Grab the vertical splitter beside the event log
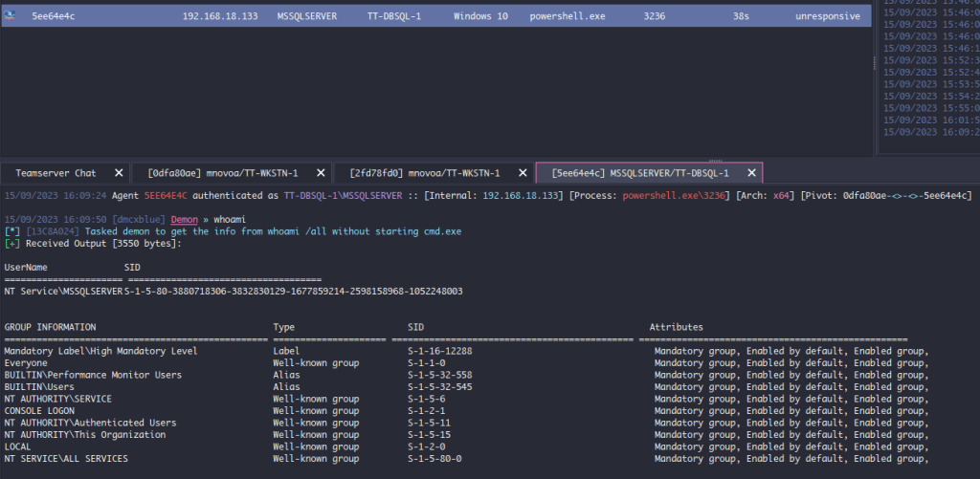The image size is (980, 479). [x=875, y=62]
